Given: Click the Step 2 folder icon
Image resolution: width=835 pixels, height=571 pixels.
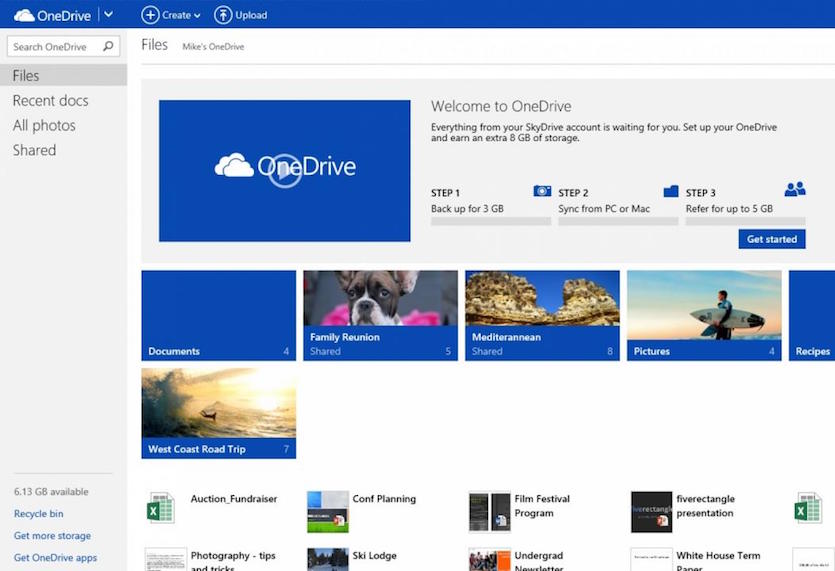Looking at the screenshot, I should coord(671,191).
